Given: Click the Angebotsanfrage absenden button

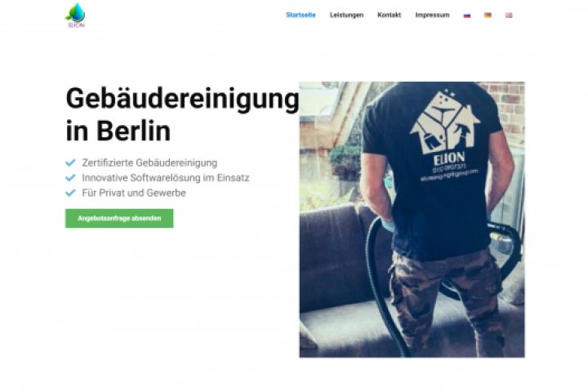Looking at the screenshot, I should click(x=119, y=218).
